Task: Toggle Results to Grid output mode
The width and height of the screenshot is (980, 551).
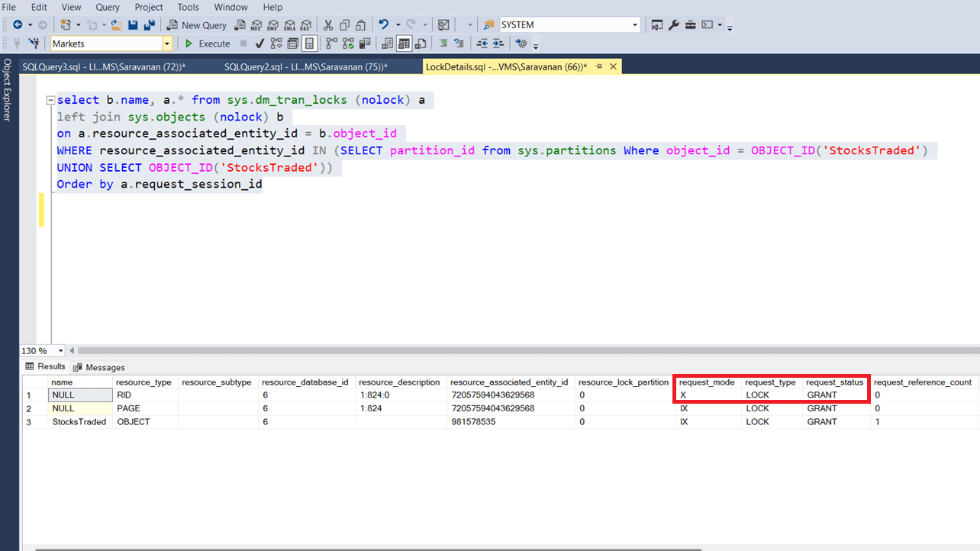Action: [x=403, y=43]
